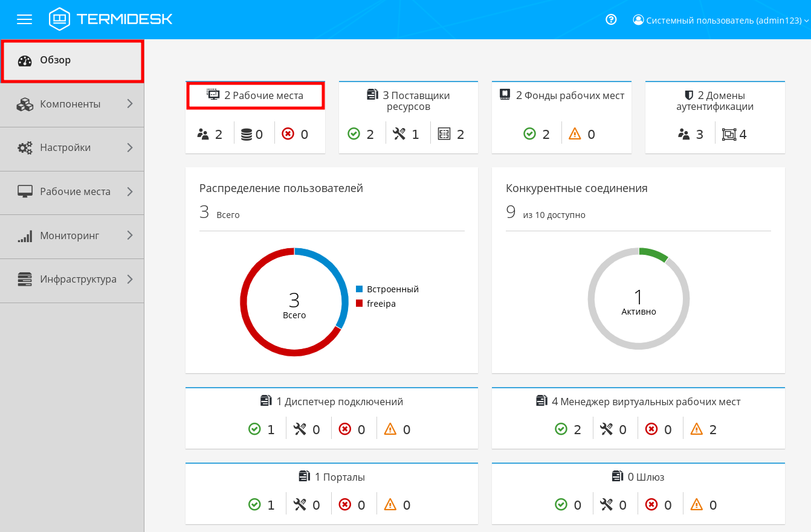Expand the Настройки sidebar chevron
This screenshot has height=532, width=811.
[x=130, y=147]
